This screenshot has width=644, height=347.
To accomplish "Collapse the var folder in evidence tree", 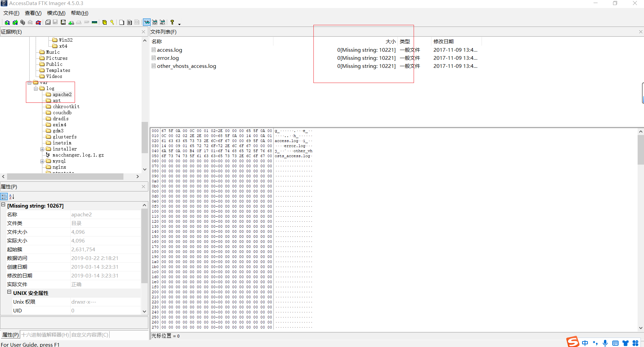I will coord(30,83).
